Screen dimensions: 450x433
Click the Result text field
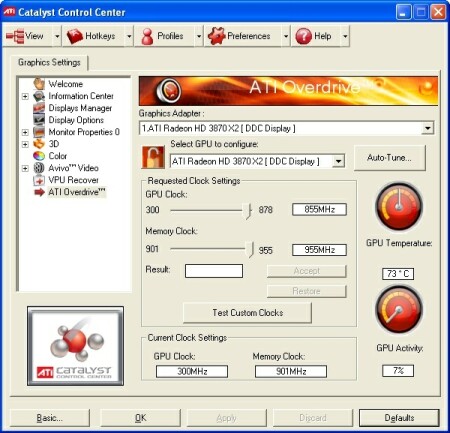(x=214, y=271)
